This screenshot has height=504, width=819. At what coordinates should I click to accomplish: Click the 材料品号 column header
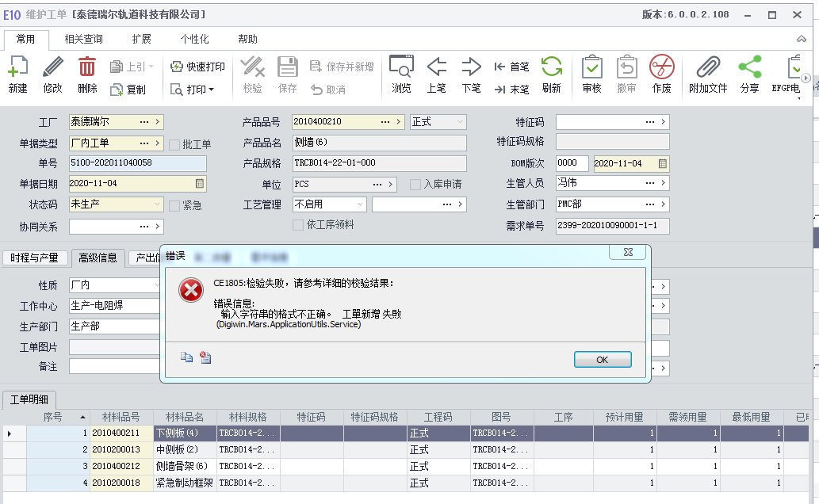point(121,417)
